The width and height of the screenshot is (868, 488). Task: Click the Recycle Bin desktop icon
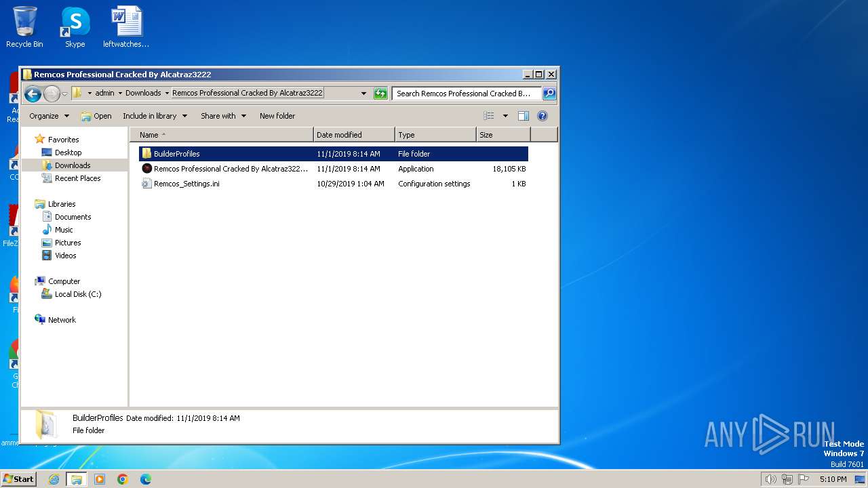(24, 28)
